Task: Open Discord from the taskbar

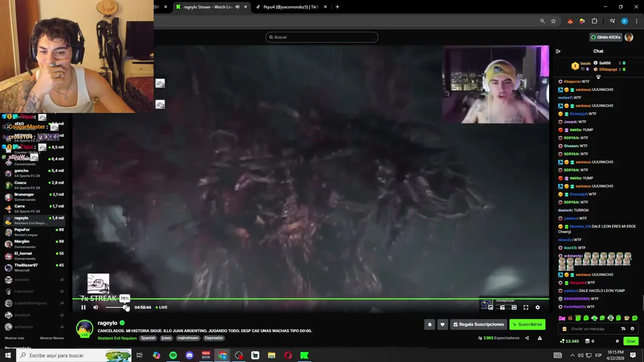Action: click(189, 355)
